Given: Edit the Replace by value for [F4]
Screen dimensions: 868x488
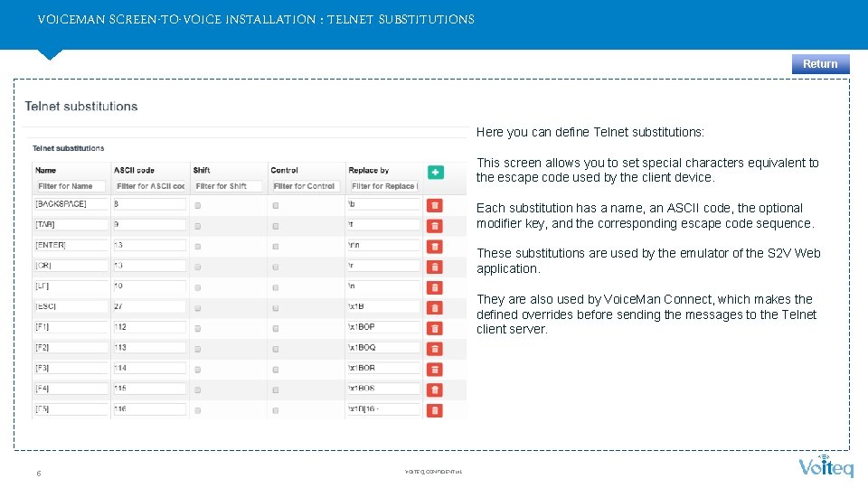Looking at the screenshot, I should (383, 389).
